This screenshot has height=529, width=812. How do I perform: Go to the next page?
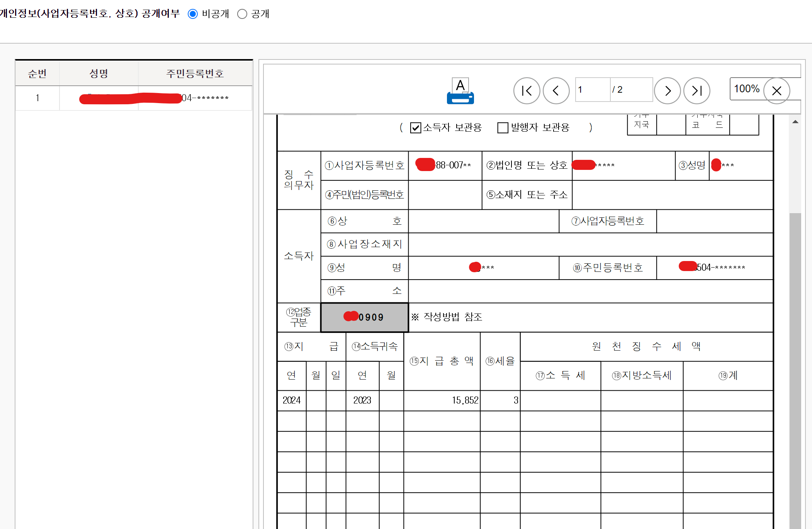coord(668,90)
